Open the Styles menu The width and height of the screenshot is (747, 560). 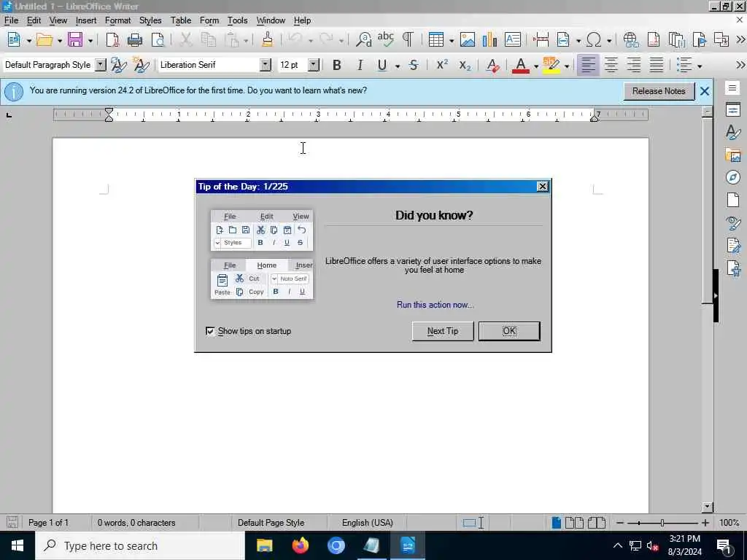pos(150,20)
